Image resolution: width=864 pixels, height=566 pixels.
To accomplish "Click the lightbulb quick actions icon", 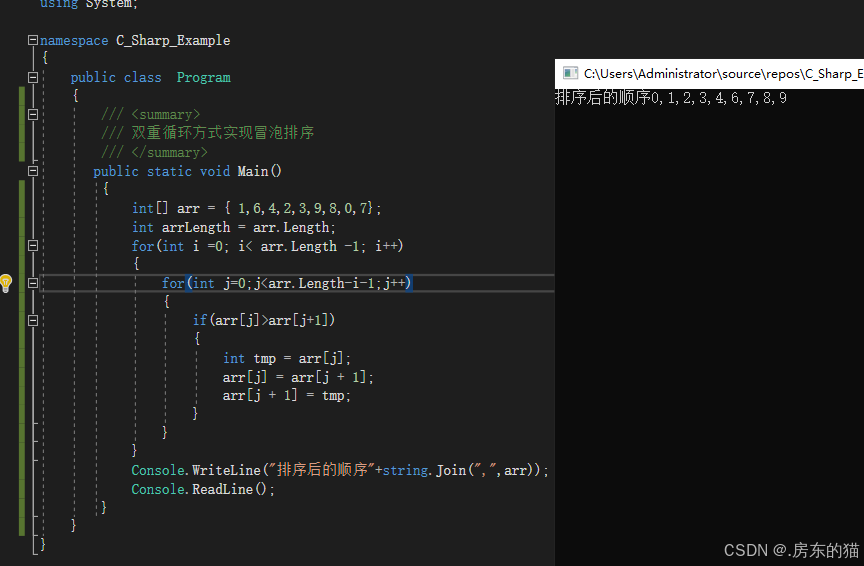I will coord(6,283).
